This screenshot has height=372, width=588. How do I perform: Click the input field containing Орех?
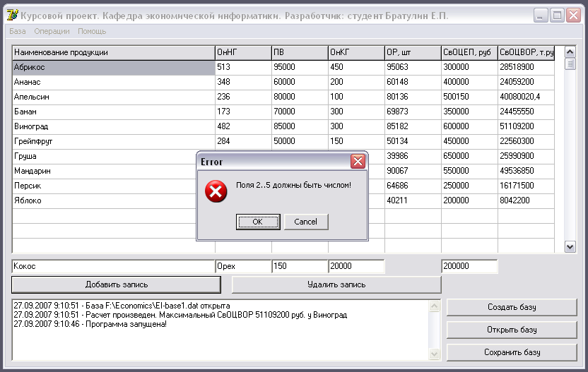pos(243,266)
